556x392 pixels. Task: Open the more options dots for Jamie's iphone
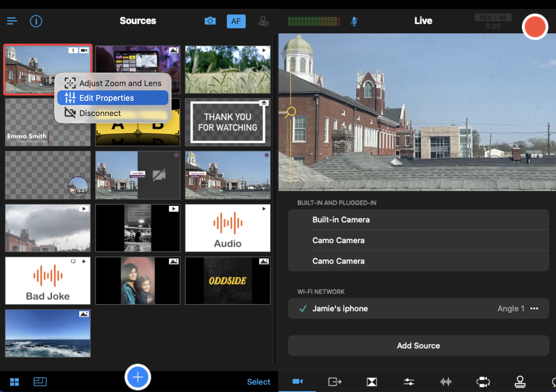[534, 308]
